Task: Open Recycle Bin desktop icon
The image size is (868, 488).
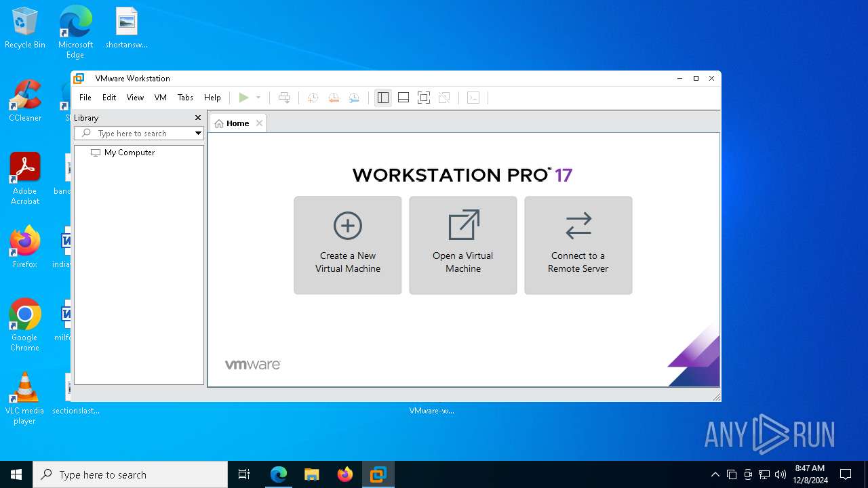Action: coord(25,28)
